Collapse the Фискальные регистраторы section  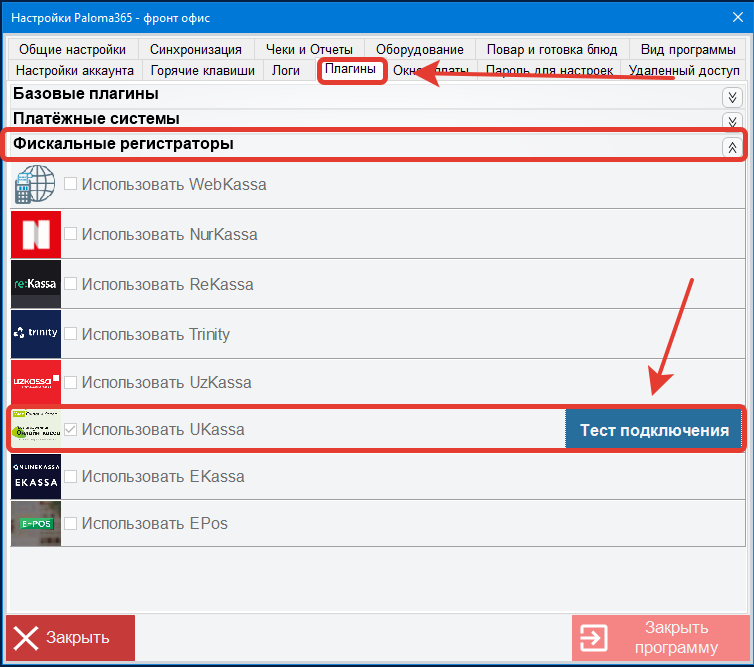[x=732, y=146]
